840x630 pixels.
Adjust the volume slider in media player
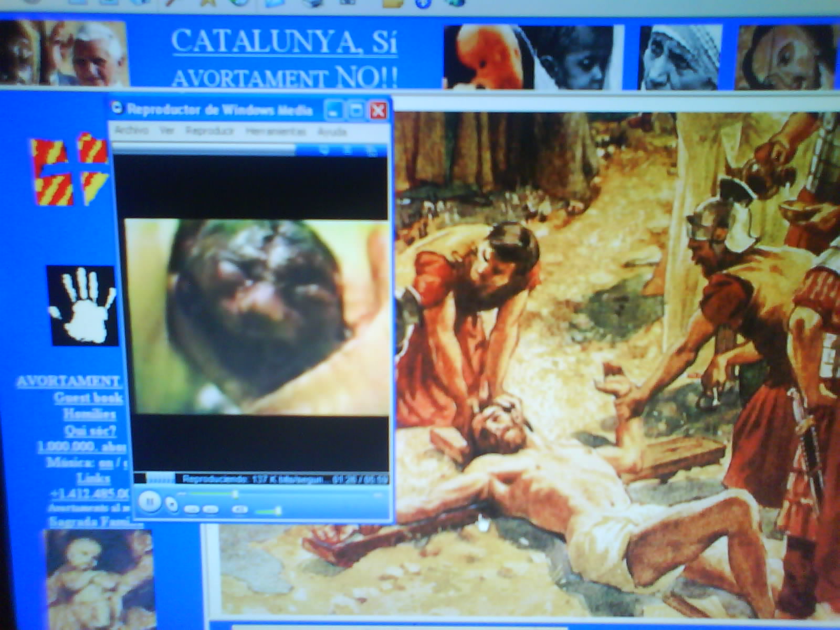268,511
